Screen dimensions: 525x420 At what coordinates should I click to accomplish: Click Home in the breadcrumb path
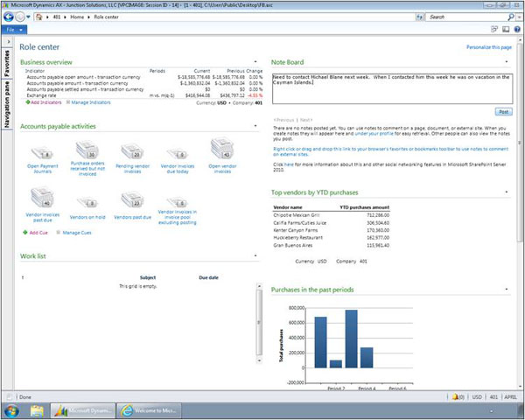77,17
